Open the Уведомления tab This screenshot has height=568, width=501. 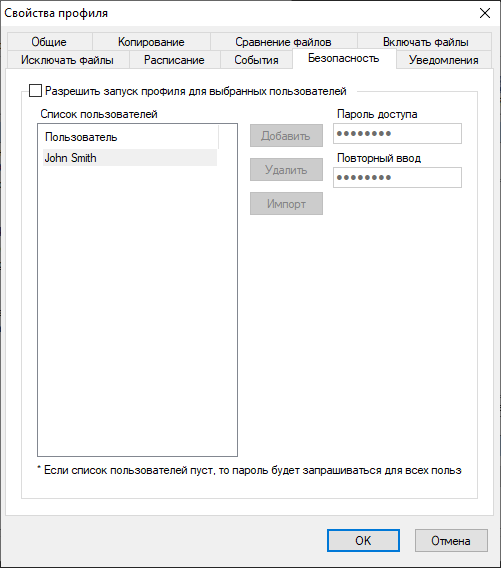click(x=444, y=60)
